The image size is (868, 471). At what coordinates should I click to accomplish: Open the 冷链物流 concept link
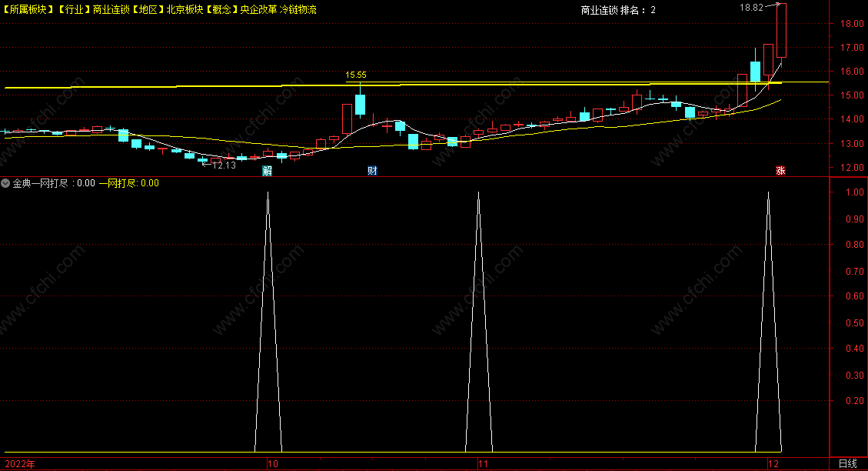click(x=298, y=9)
